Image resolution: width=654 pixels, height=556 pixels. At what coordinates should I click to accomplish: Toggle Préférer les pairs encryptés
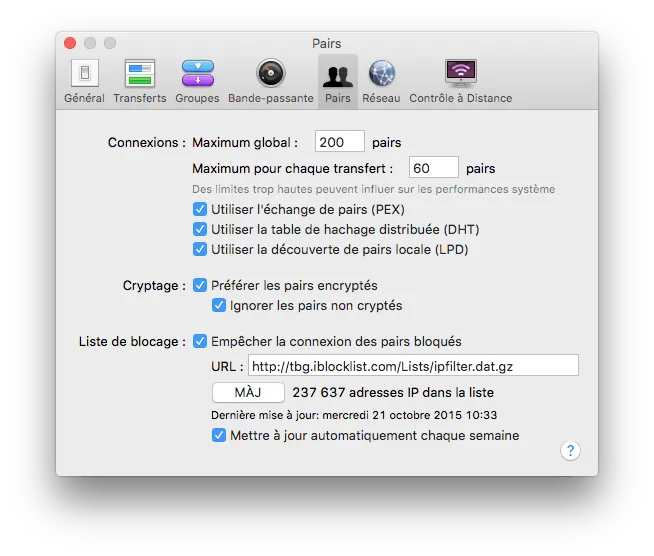click(x=200, y=285)
